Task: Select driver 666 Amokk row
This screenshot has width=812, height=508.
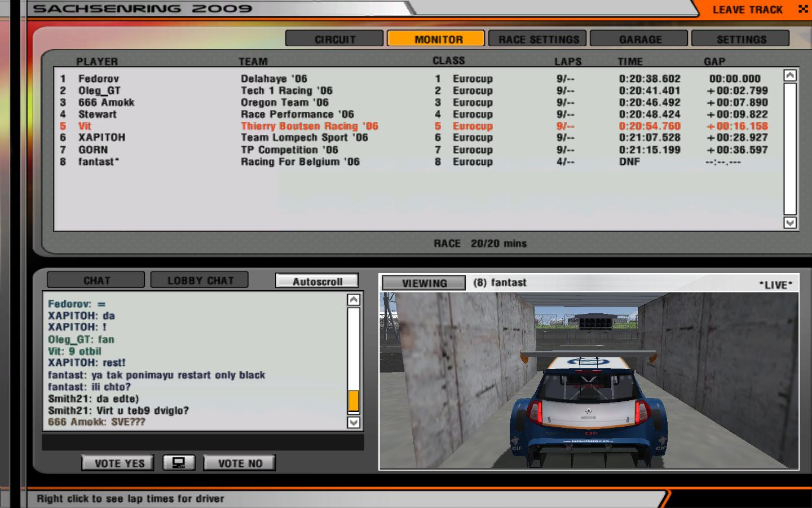Action: (417, 102)
